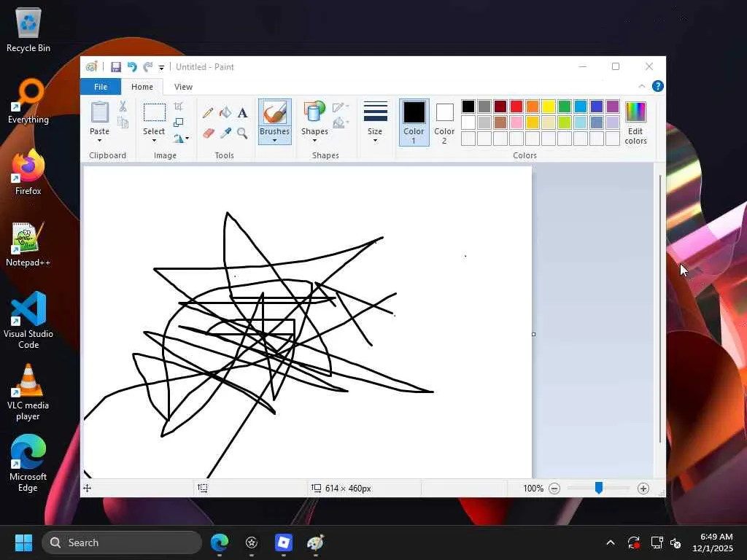Viewport: 747px width, 560px height.
Task: Click the right-edge canvas resize handle
Action: (533, 334)
